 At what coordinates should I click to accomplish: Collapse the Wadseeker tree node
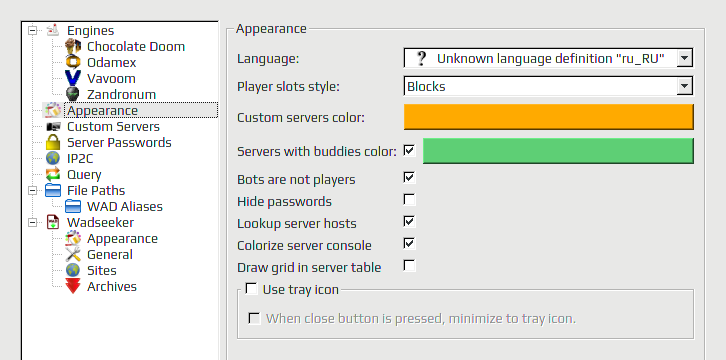click(x=32, y=223)
